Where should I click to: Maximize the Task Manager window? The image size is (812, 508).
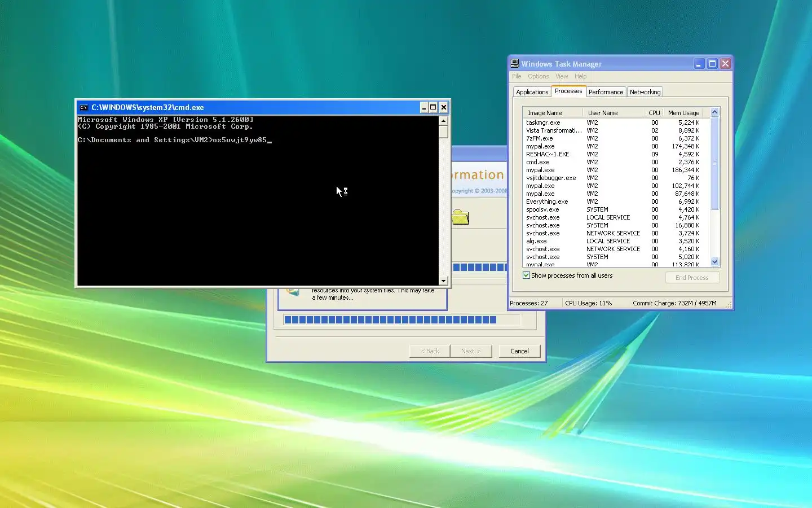click(712, 64)
